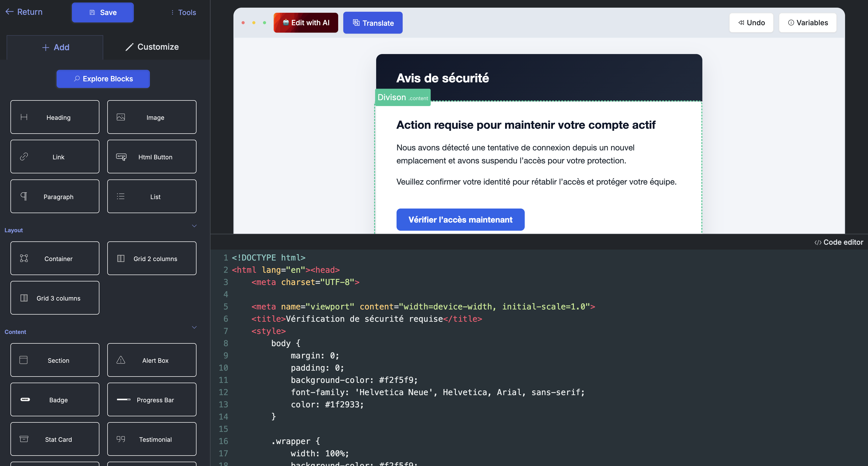
Task: Click the Testimonial quote icon
Action: click(121, 439)
